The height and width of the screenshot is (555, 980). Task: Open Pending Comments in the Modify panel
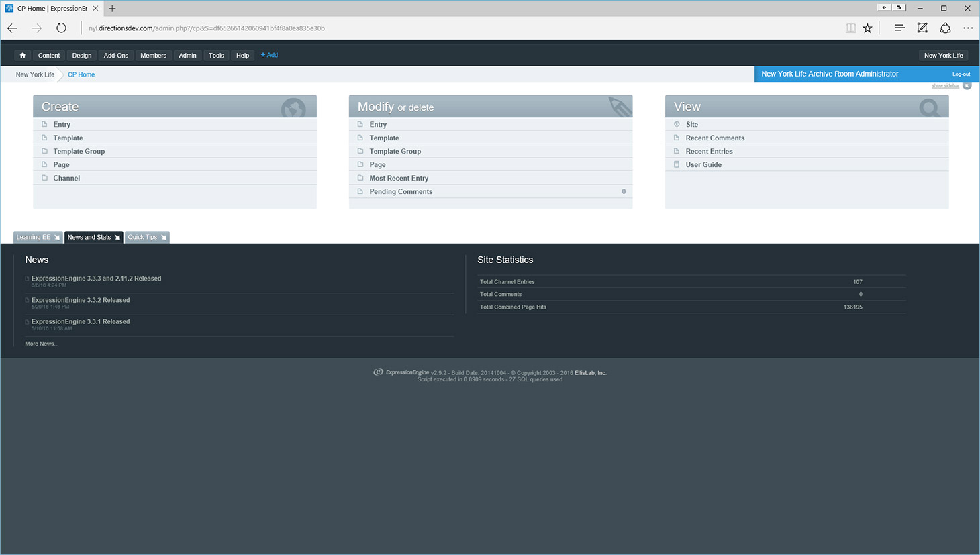(x=401, y=192)
